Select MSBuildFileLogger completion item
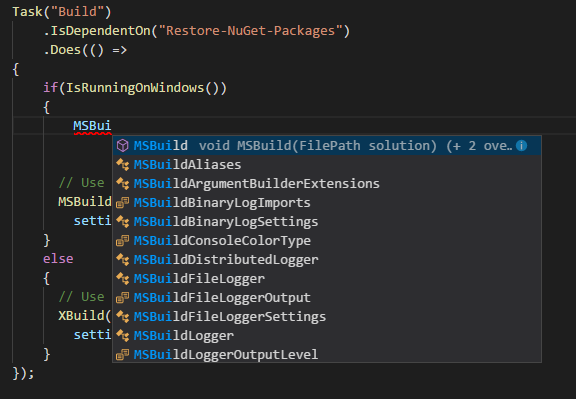Image resolution: width=576 pixels, height=399 pixels. coord(327,279)
